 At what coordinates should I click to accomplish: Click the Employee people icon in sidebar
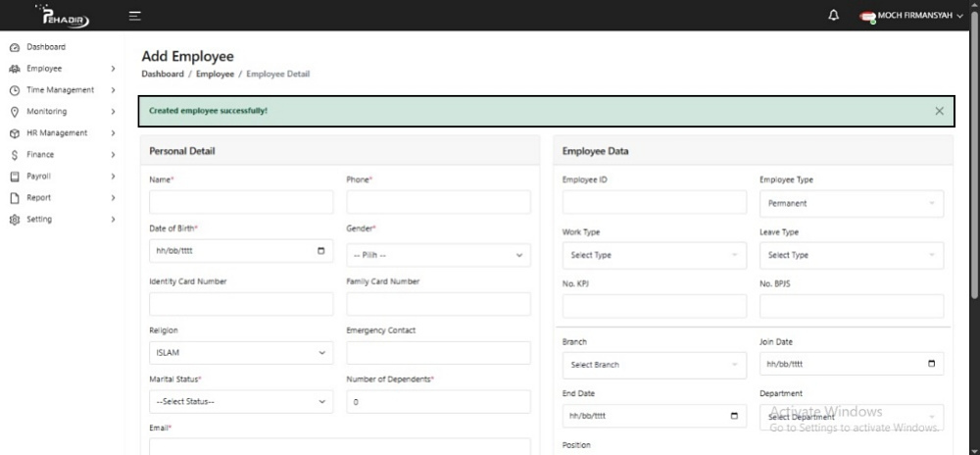15,69
